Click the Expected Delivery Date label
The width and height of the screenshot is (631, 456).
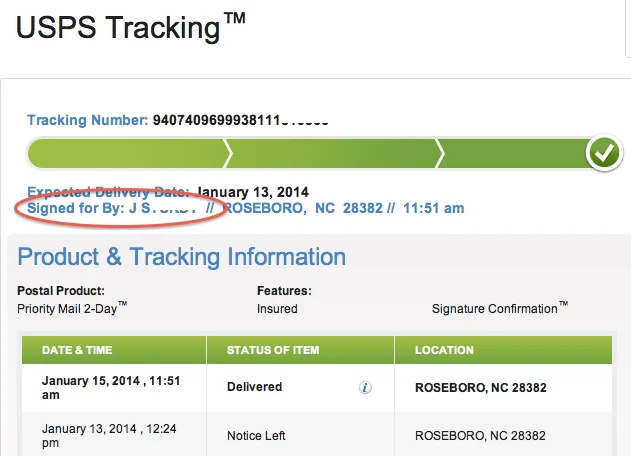108,192
